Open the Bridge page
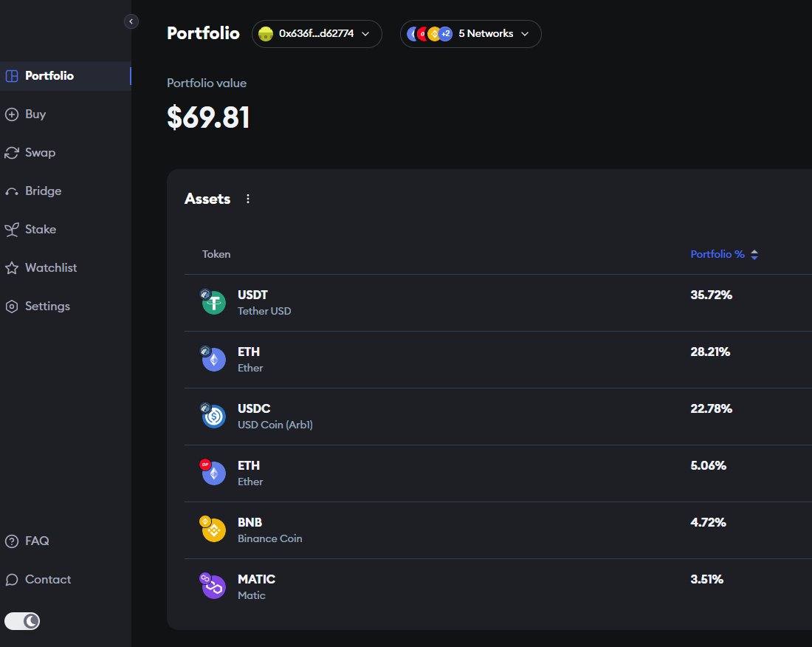This screenshot has width=812, height=647. click(x=43, y=191)
